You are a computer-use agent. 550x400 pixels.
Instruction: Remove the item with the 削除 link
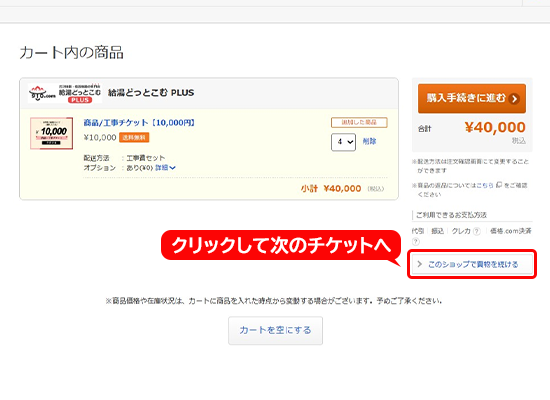[x=369, y=141]
